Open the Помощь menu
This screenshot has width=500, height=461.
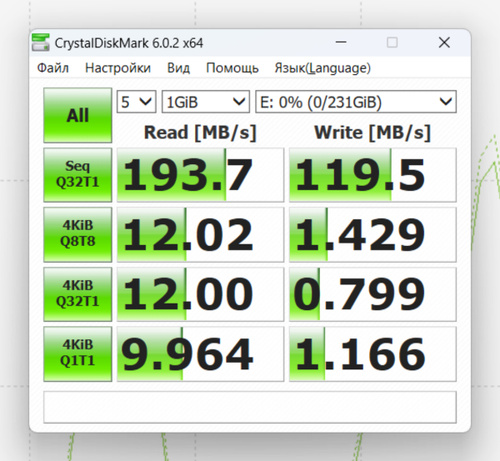(x=232, y=68)
